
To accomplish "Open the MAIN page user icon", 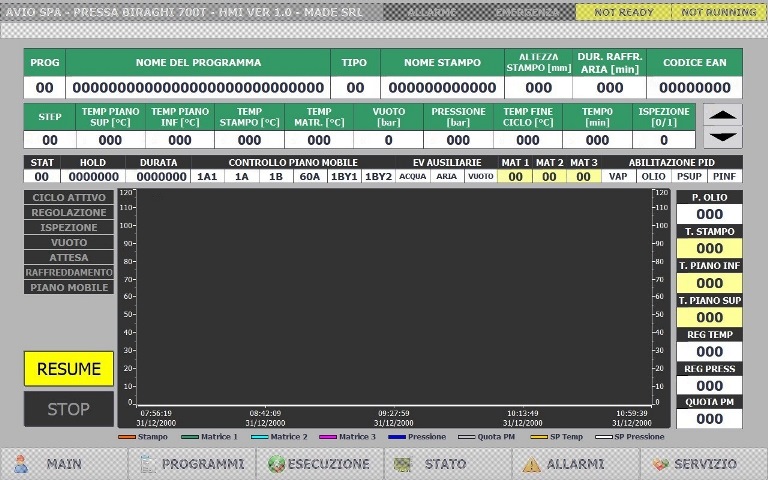I will point(22,464).
